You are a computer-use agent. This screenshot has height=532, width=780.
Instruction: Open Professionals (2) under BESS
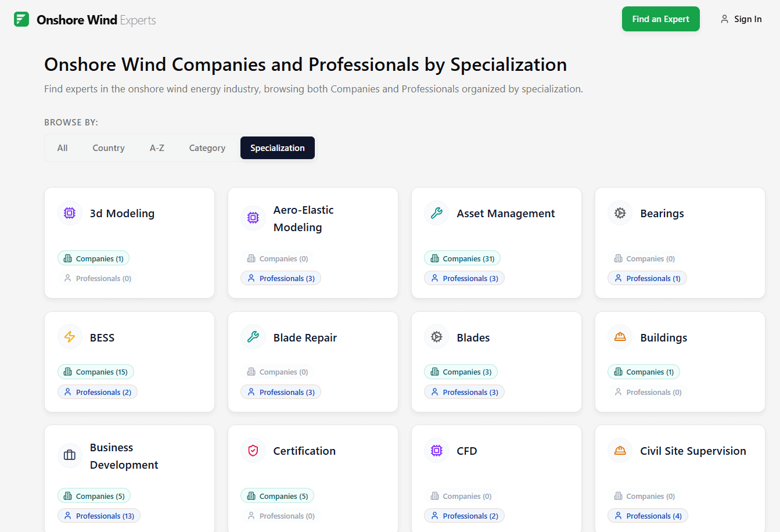click(x=98, y=393)
